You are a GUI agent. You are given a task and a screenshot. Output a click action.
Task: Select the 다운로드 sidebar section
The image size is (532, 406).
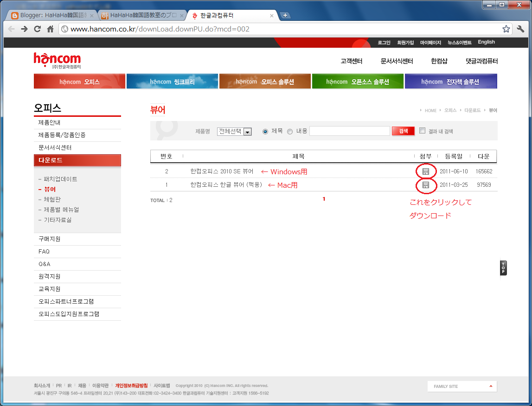coord(77,160)
